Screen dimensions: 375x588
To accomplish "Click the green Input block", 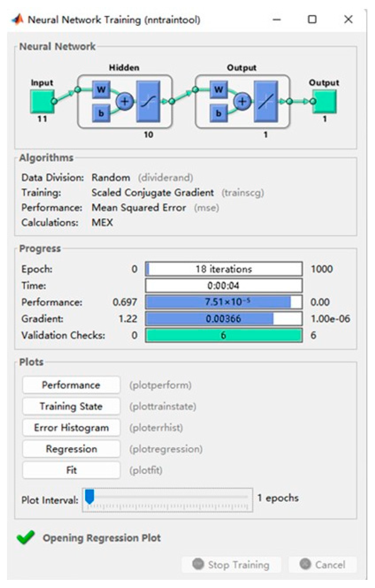I will (42, 101).
